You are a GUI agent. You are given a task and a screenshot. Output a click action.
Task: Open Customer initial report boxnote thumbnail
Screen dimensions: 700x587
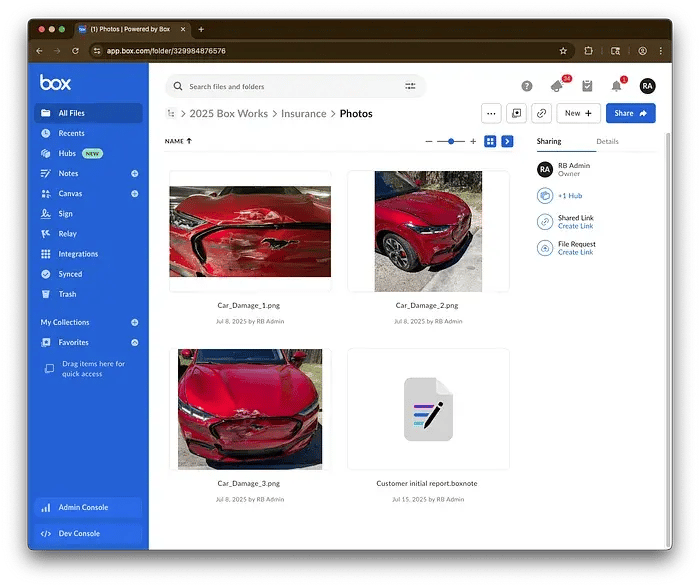point(428,409)
